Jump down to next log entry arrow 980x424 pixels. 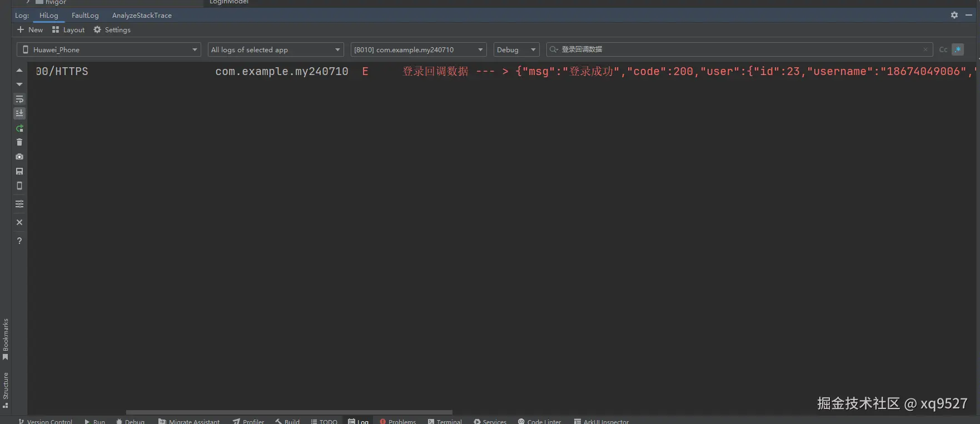coord(19,84)
